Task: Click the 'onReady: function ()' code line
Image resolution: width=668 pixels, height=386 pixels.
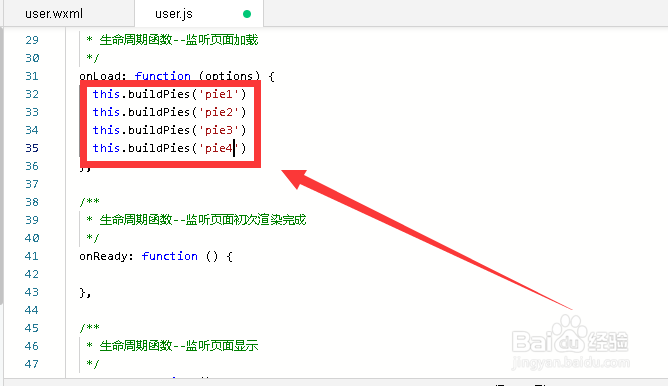Action: pos(156,256)
